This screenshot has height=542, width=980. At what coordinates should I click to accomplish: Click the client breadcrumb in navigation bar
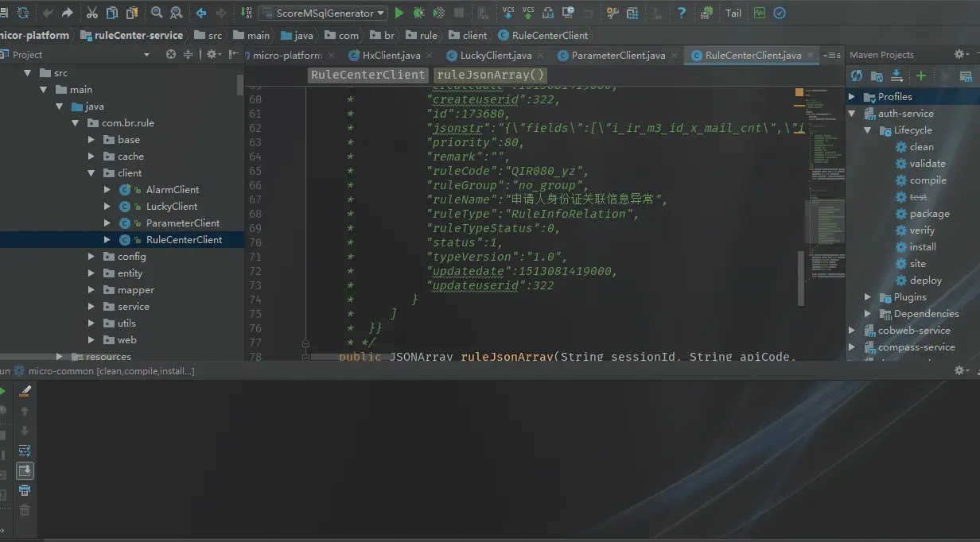[467, 35]
